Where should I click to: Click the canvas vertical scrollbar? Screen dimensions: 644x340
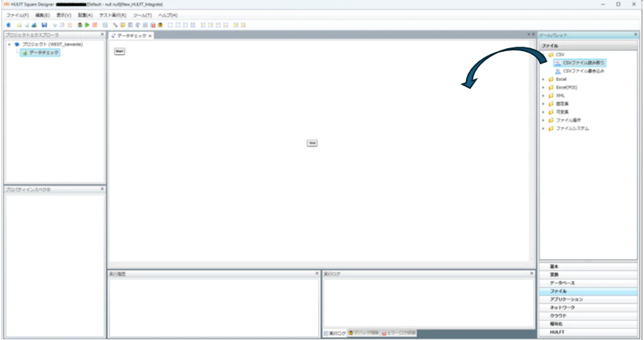532,151
